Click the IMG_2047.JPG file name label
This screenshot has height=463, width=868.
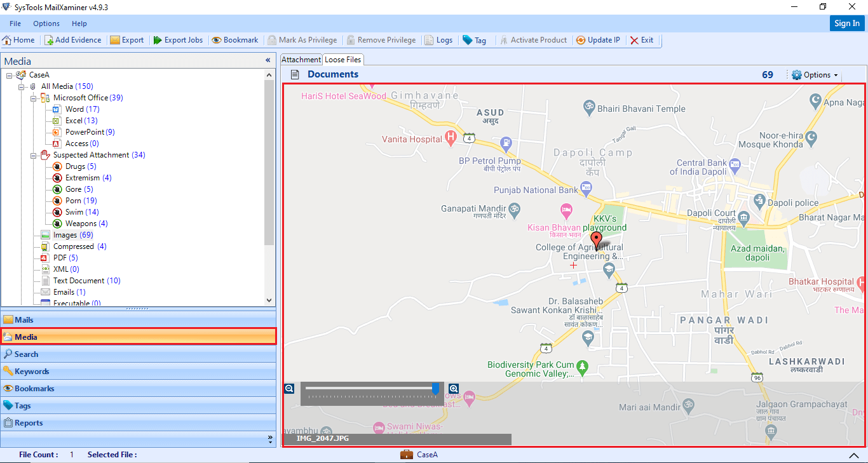[323, 439]
